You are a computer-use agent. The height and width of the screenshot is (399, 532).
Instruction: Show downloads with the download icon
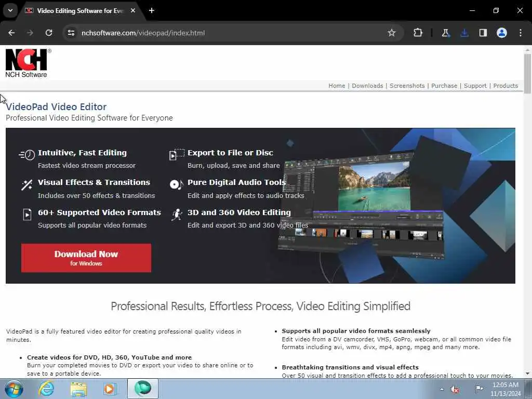[x=464, y=33]
